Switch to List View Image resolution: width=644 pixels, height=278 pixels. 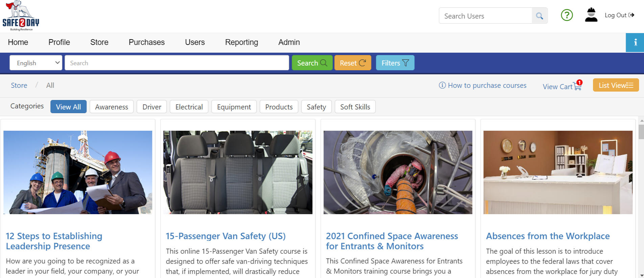click(x=616, y=85)
